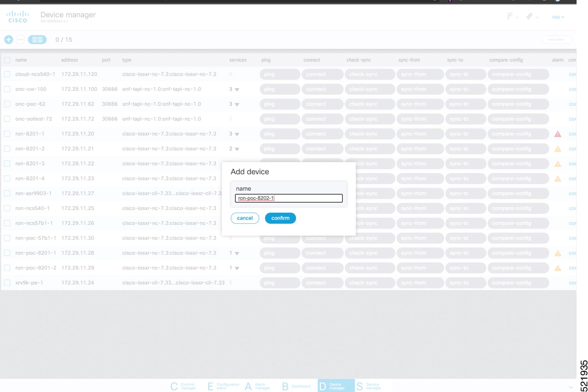
Task: Check the box for onc-cw-100
Action: [7, 89]
